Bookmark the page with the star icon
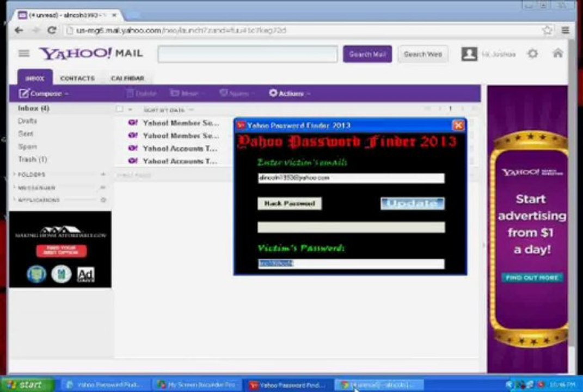The width and height of the screenshot is (583, 392). pos(547,30)
